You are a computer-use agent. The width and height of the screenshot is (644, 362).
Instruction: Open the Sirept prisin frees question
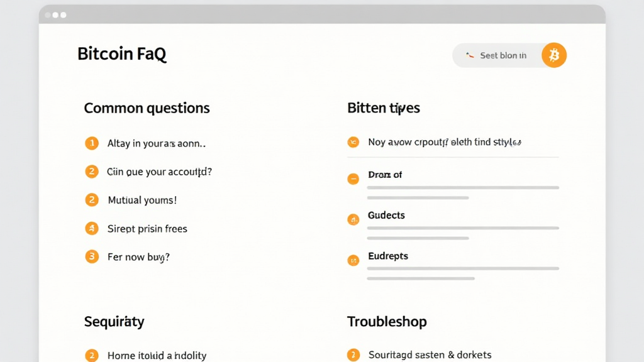click(x=147, y=229)
